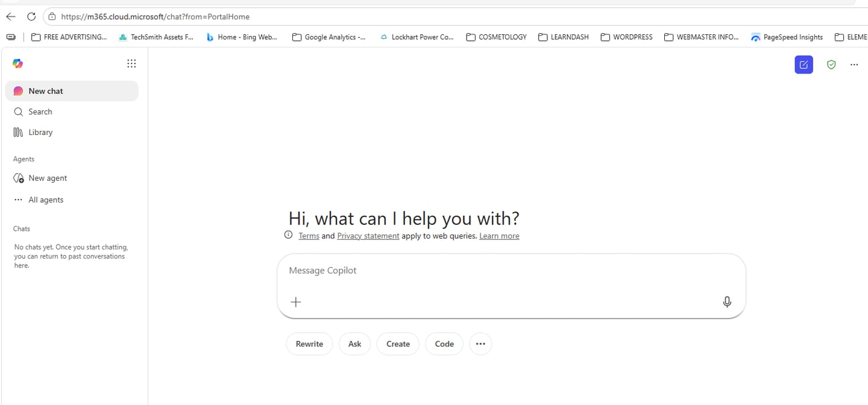Open Home - Bing Web bookmark
This screenshot has height=405, width=868.
click(x=242, y=37)
